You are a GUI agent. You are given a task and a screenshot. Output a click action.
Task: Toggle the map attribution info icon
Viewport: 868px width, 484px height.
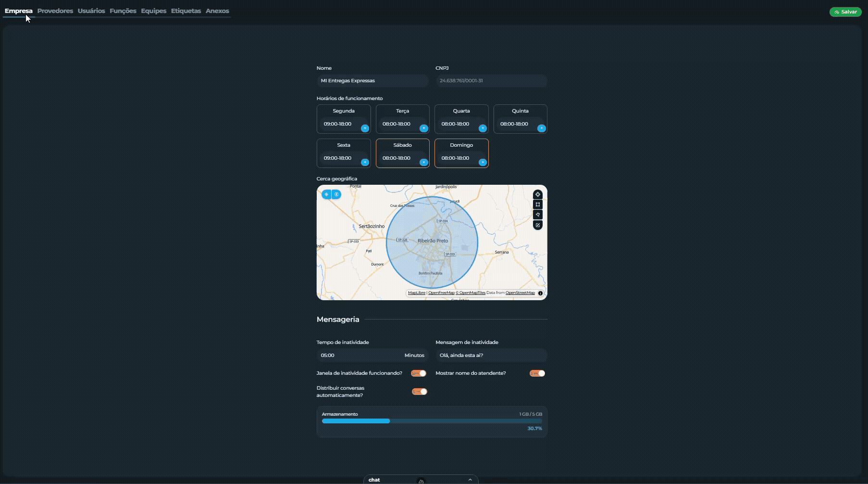click(x=540, y=293)
